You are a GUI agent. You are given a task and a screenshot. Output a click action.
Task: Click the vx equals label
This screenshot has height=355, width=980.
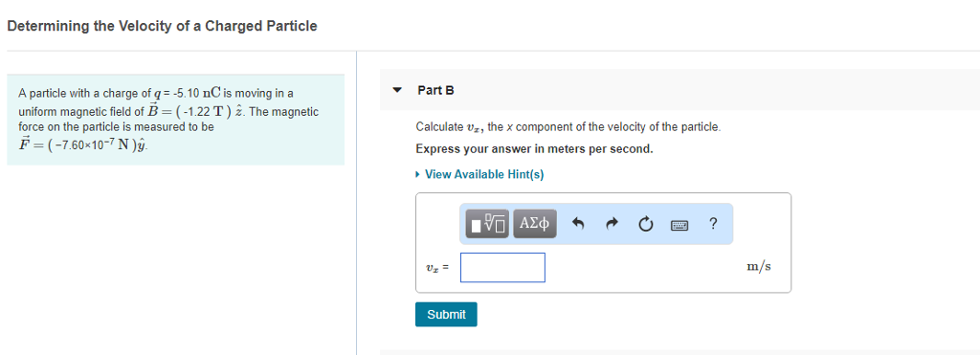tap(437, 268)
